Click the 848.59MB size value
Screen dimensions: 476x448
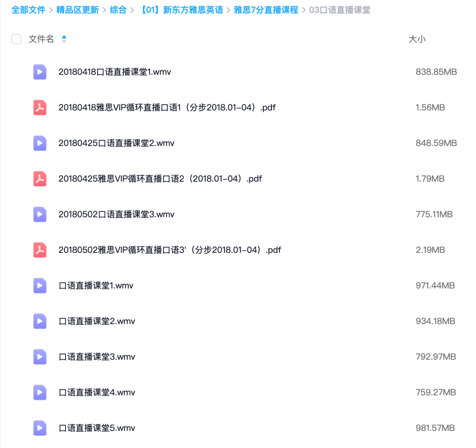point(436,143)
